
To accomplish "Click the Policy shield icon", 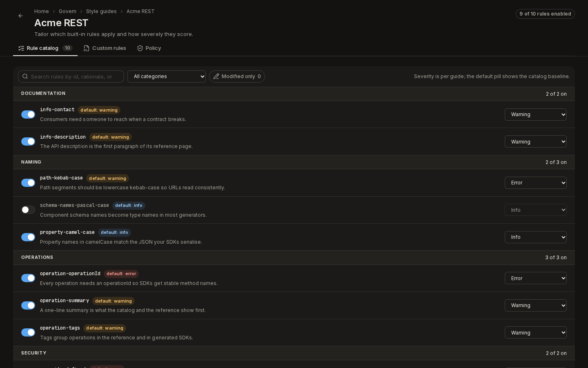I will click(x=140, y=48).
